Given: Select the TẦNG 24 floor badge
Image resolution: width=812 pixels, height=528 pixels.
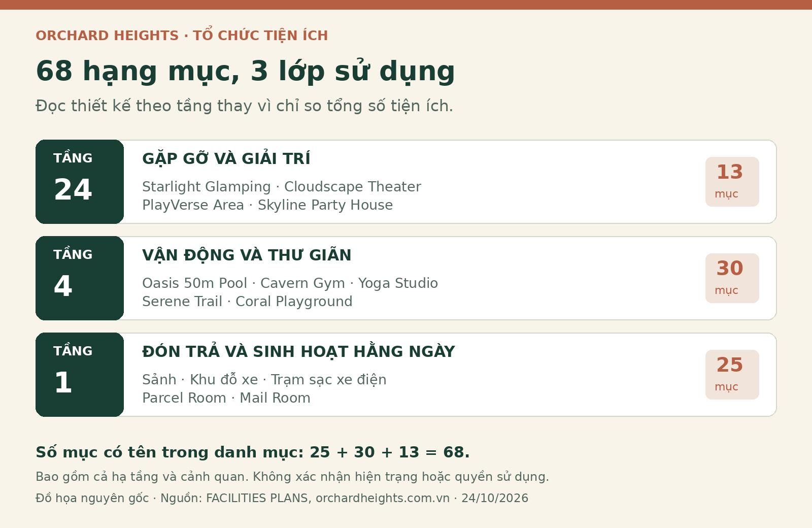Looking at the screenshot, I should 80,182.
